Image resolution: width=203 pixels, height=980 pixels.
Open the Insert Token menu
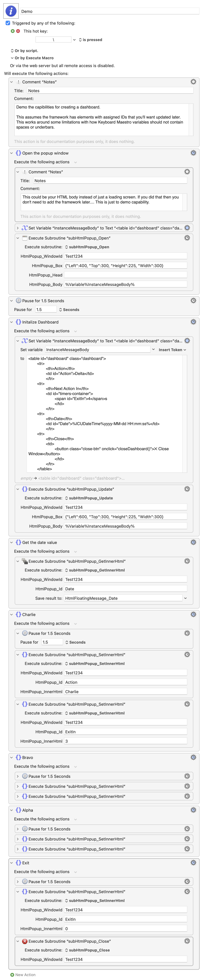tap(172, 350)
